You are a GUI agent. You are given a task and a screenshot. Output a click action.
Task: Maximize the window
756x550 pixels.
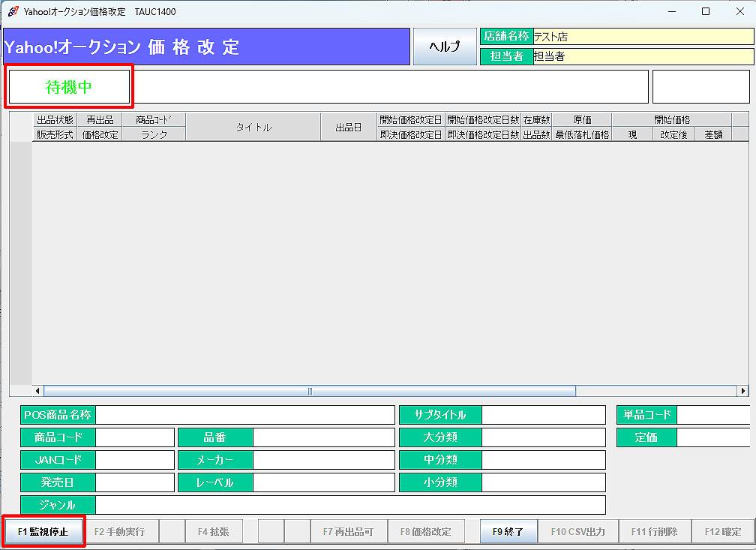[x=705, y=11]
